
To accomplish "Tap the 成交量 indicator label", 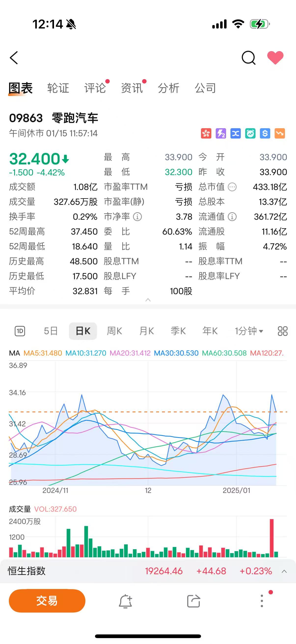I will click(x=20, y=509).
